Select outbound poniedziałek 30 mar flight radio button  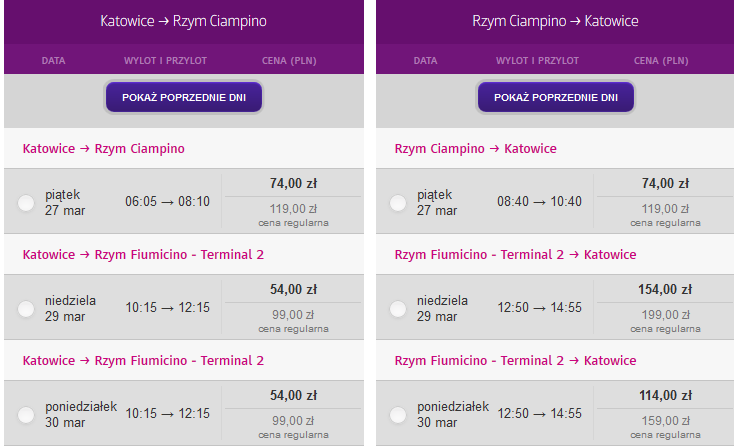(26, 415)
